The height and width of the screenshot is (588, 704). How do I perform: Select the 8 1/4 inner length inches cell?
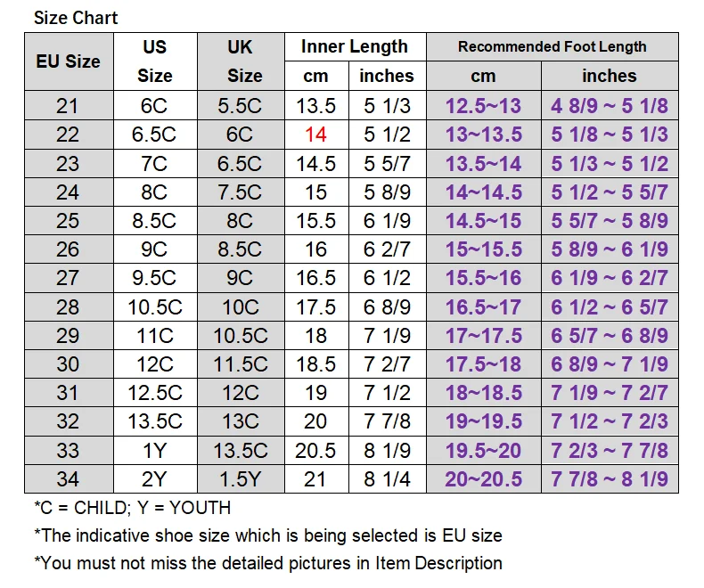point(387,478)
